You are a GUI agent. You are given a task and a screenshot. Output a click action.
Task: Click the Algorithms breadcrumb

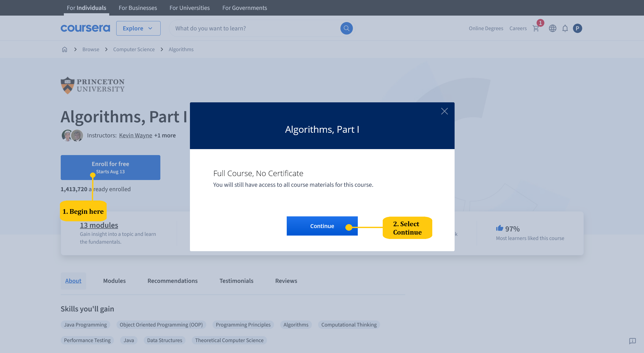tap(181, 49)
